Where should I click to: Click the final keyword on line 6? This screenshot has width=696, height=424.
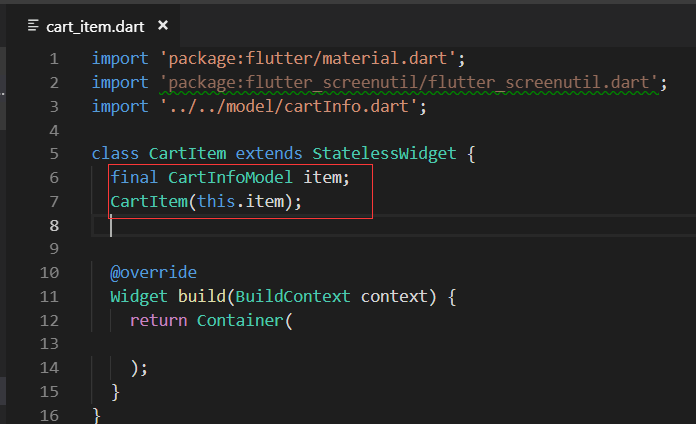tap(134, 178)
